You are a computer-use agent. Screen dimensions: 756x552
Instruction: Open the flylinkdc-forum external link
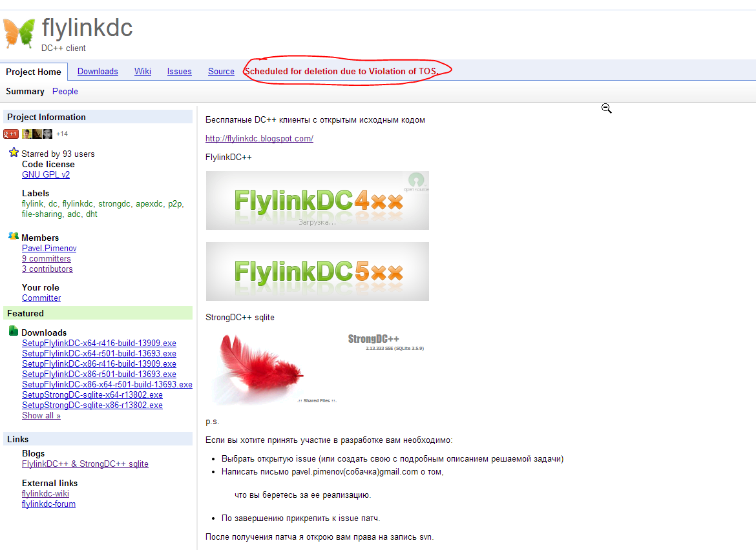coord(48,504)
